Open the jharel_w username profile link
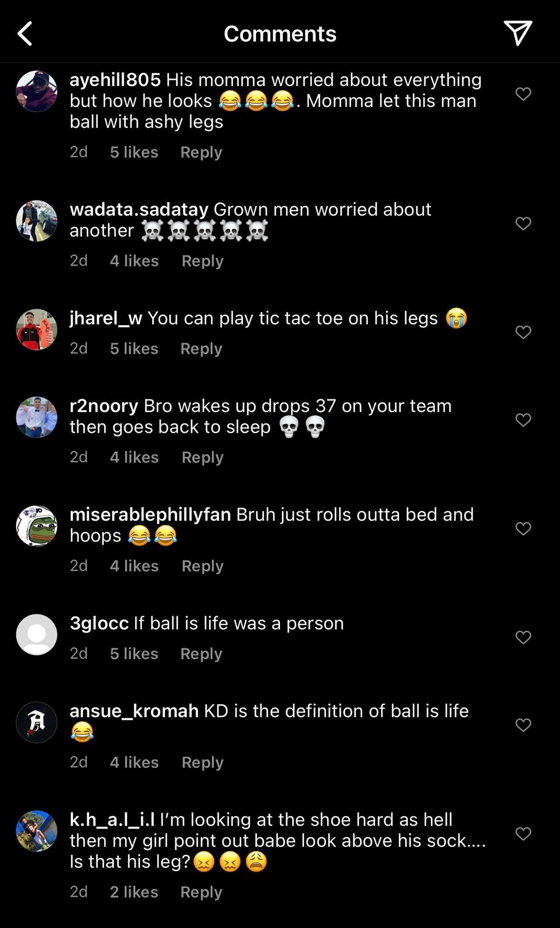The image size is (560, 928). point(106,318)
